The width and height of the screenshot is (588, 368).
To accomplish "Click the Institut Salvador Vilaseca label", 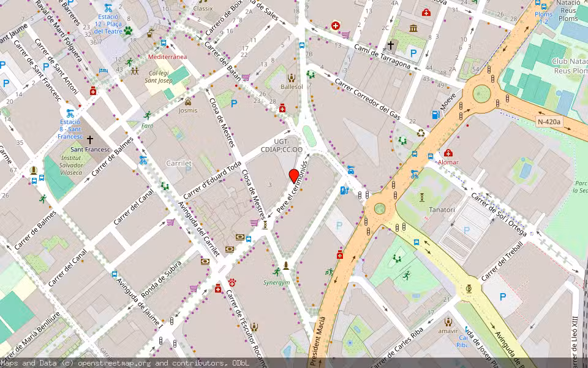I will pos(71,165).
